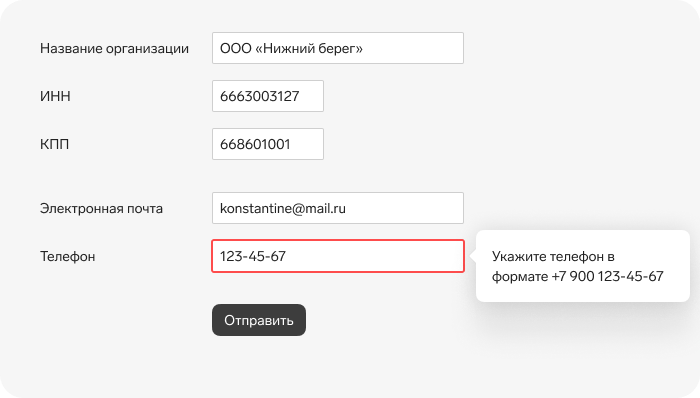The width and height of the screenshot is (700, 398).
Task: Click the Отправить submit button
Action: point(259,320)
